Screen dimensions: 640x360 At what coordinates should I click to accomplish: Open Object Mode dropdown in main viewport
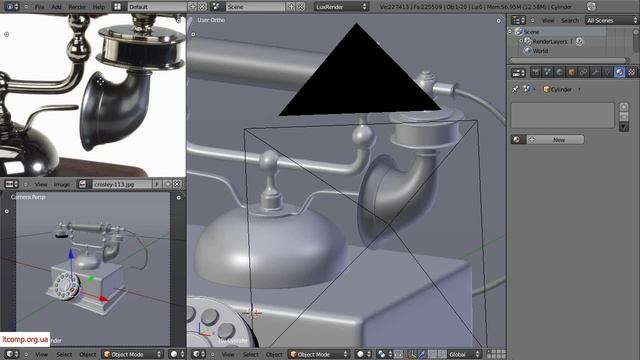(x=319, y=354)
